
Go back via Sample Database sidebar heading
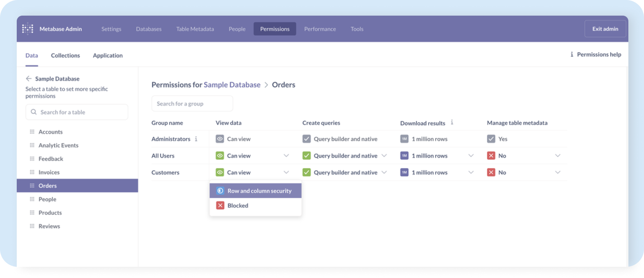pyautogui.click(x=57, y=79)
